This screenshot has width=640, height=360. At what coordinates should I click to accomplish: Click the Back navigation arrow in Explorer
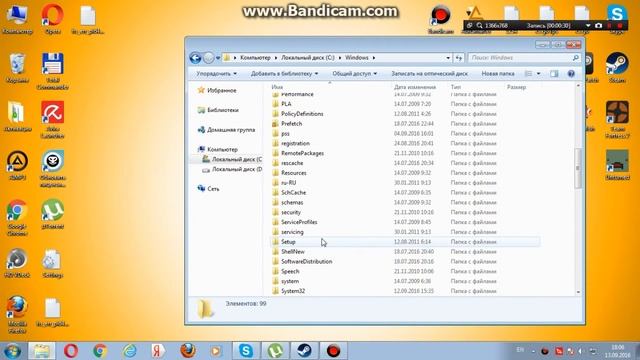point(196,58)
